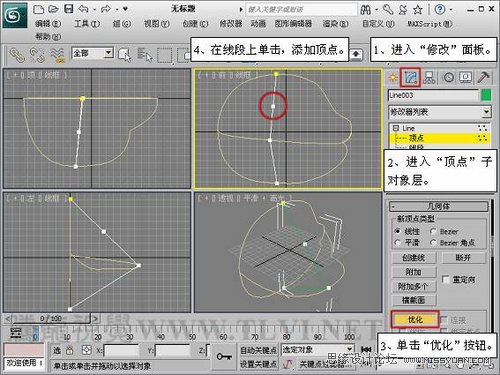This screenshot has width=500, height=375.
Task: Click the 附加多个 (Attach Multiple) button
Action: tap(414, 286)
